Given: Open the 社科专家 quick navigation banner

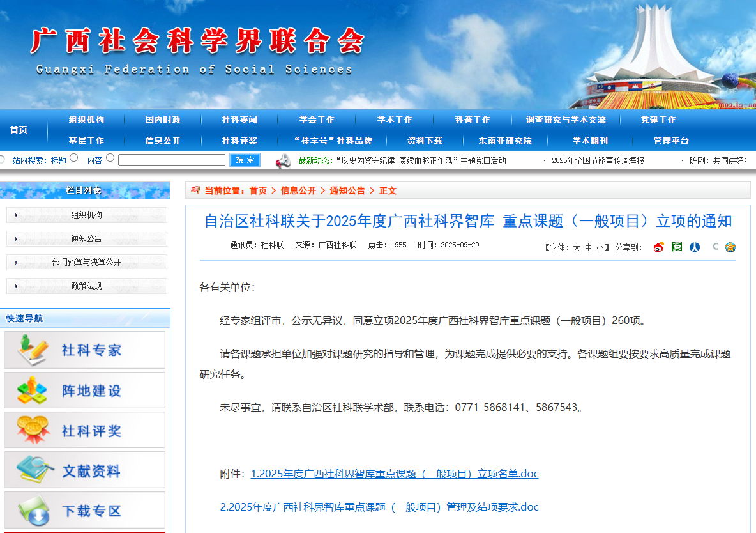Looking at the screenshot, I should pos(84,350).
